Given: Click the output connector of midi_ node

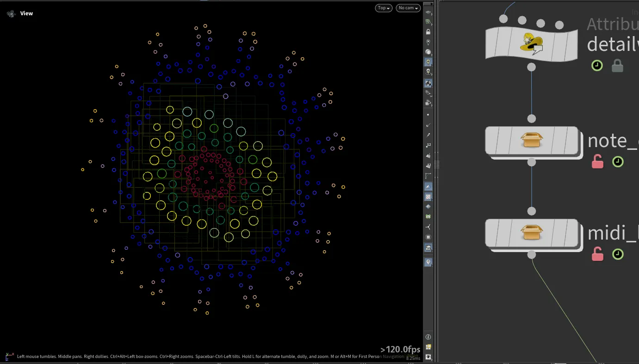Looking at the screenshot, I should click(532, 255).
